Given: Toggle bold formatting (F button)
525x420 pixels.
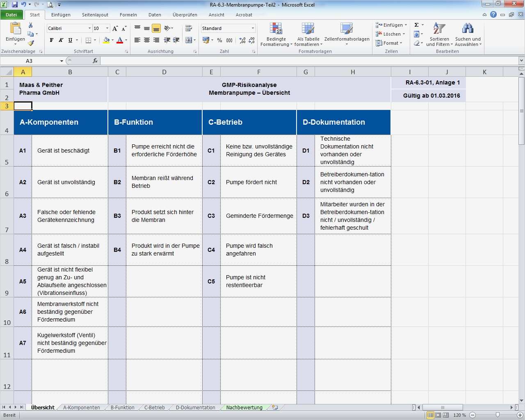Looking at the screenshot, I should click(x=51, y=40).
